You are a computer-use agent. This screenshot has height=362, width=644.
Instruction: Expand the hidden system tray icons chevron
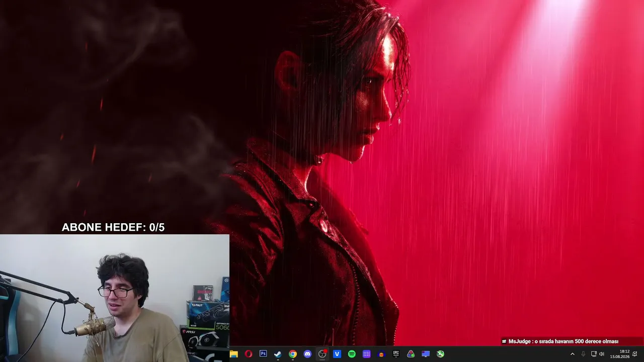click(573, 354)
